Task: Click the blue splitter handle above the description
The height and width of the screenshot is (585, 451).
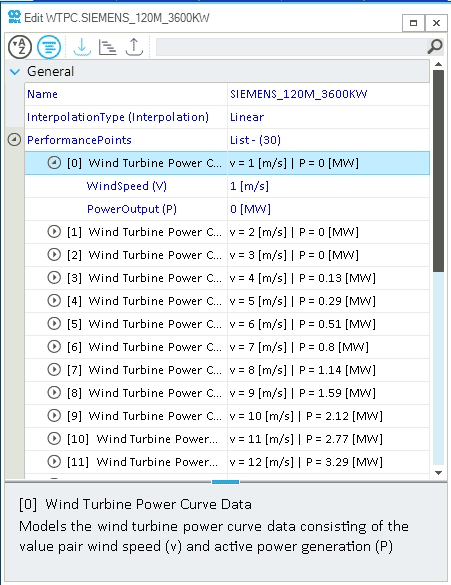Action: (x=225, y=482)
